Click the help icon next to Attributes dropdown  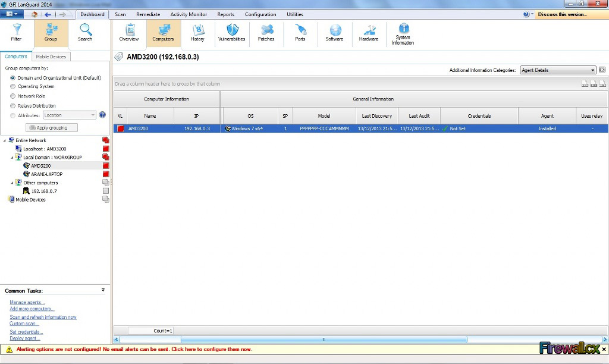click(x=102, y=115)
